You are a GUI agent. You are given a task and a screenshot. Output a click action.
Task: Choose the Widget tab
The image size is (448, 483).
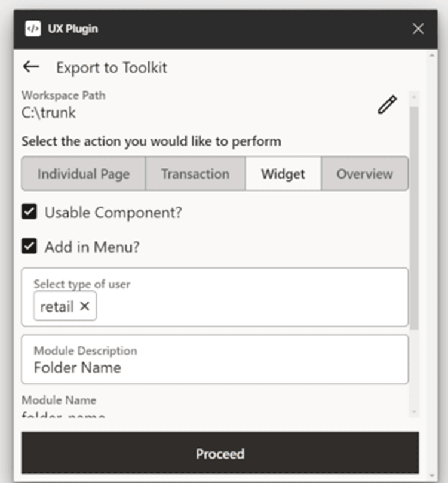coord(283,174)
